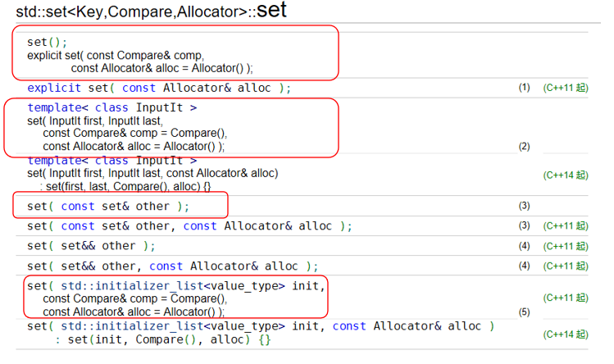Click the default constructor line "set();"
This screenshot has height=364, width=614.
point(47,42)
